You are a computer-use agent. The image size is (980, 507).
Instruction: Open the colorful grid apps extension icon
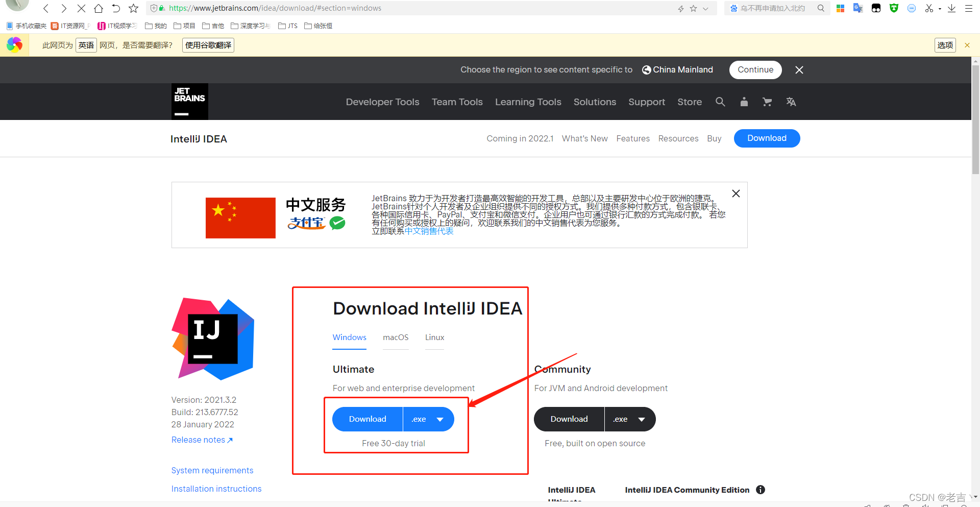(840, 8)
